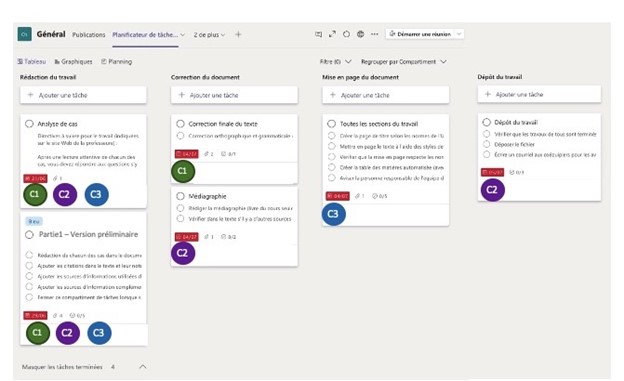The image size is (624, 381).
Task: Switch to the Graphiques view
Action: (x=73, y=62)
